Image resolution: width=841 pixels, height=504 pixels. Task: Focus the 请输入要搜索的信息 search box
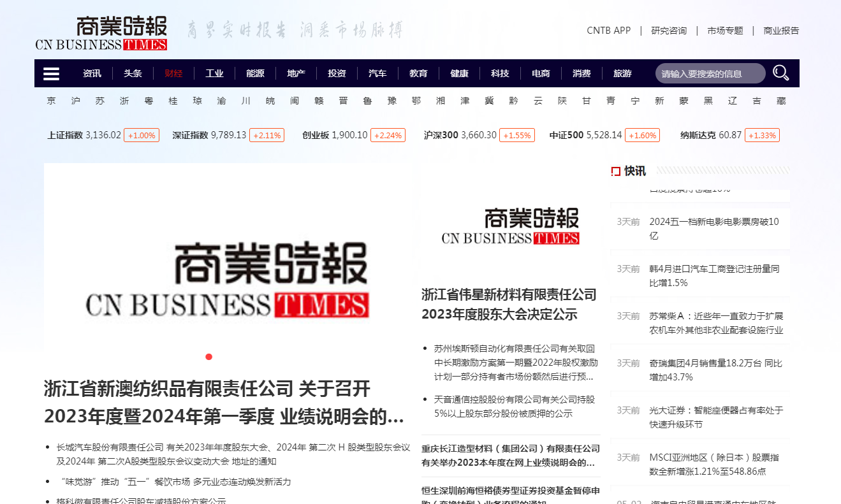pyautogui.click(x=710, y=73)
